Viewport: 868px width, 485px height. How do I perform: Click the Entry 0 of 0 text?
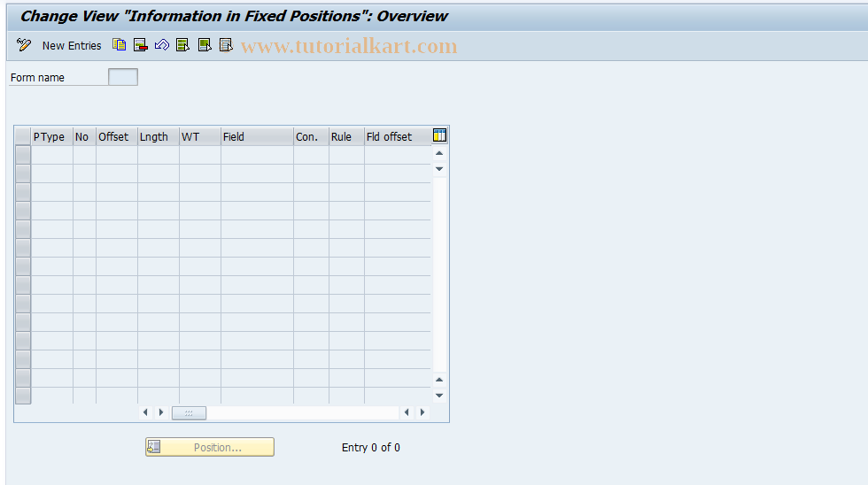(x=371, y=448)
